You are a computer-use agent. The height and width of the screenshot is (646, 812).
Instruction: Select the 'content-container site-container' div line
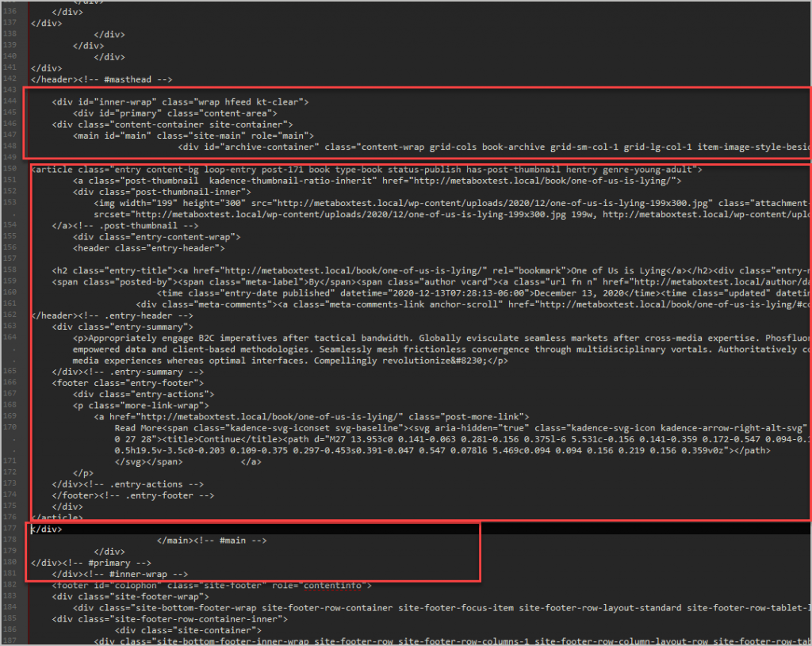(172, 124)
